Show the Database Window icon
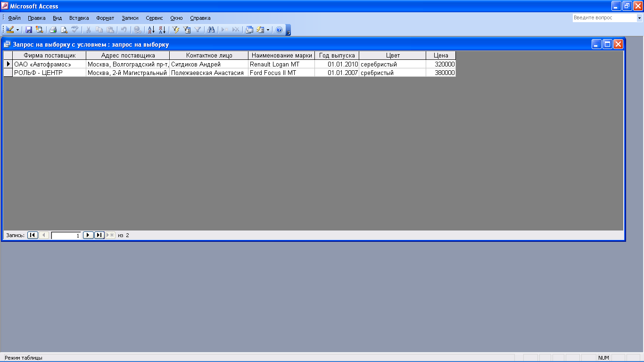644x362 pixels. pos(249,30)
